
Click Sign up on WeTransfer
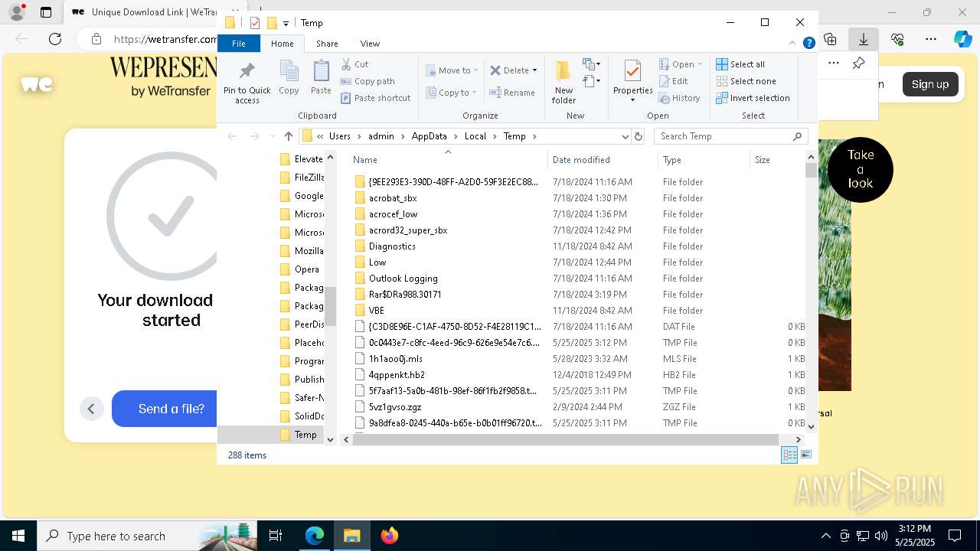(x=930, y=84)
